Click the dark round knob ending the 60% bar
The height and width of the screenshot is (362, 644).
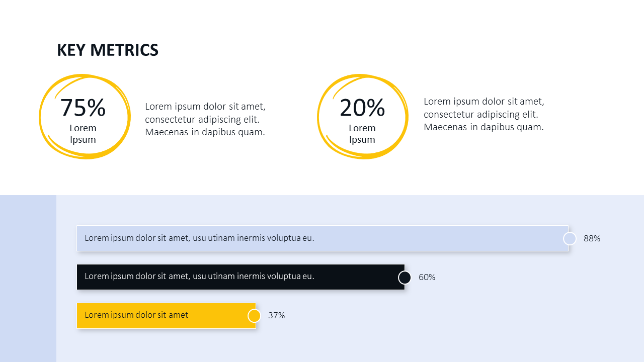[405, 278]
